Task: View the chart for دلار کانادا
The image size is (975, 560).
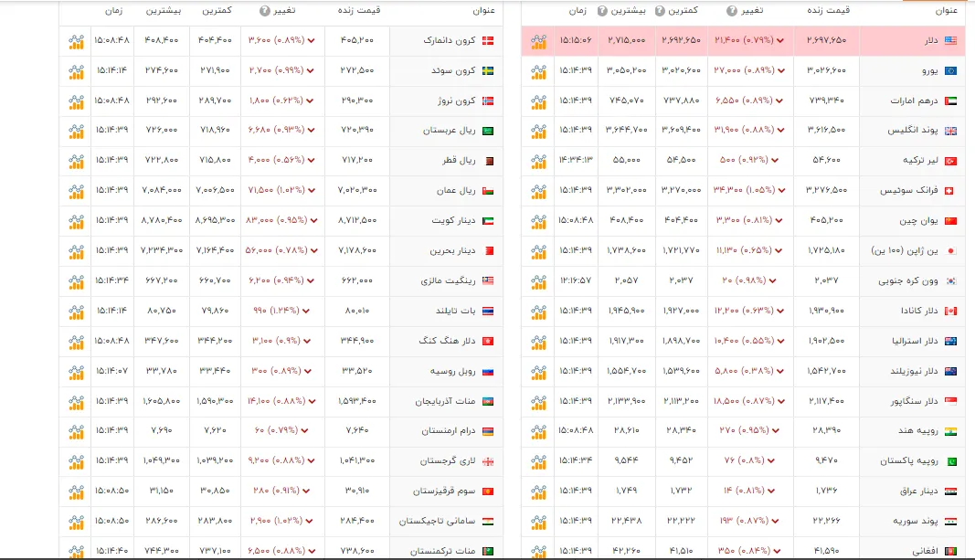Action: [x=538, y=311]
